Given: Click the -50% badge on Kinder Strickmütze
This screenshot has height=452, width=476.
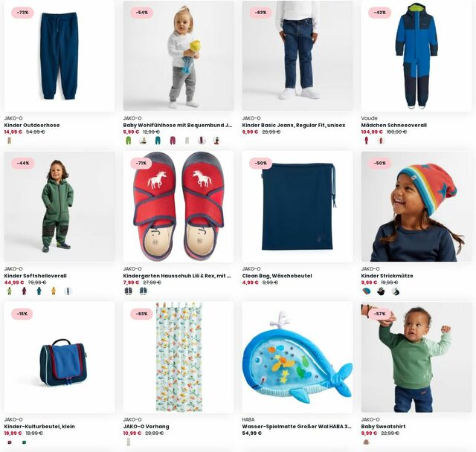Looking at the screenshot, I should (380, 164).
